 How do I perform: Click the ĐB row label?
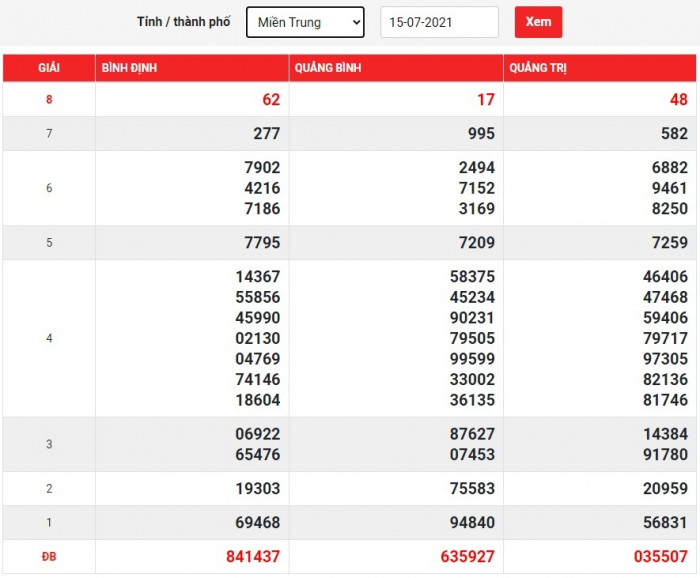(49, 557)
